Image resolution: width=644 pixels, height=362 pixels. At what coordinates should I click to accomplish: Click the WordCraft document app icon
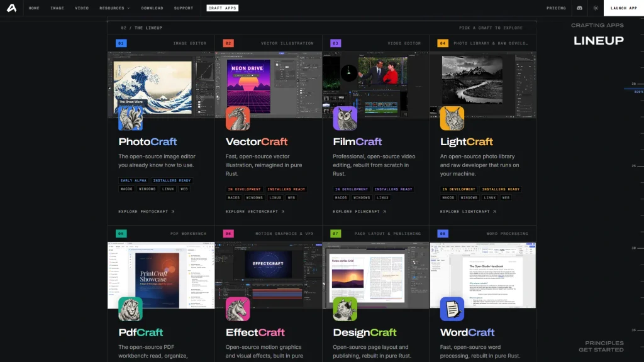click(x=452, y=309)
